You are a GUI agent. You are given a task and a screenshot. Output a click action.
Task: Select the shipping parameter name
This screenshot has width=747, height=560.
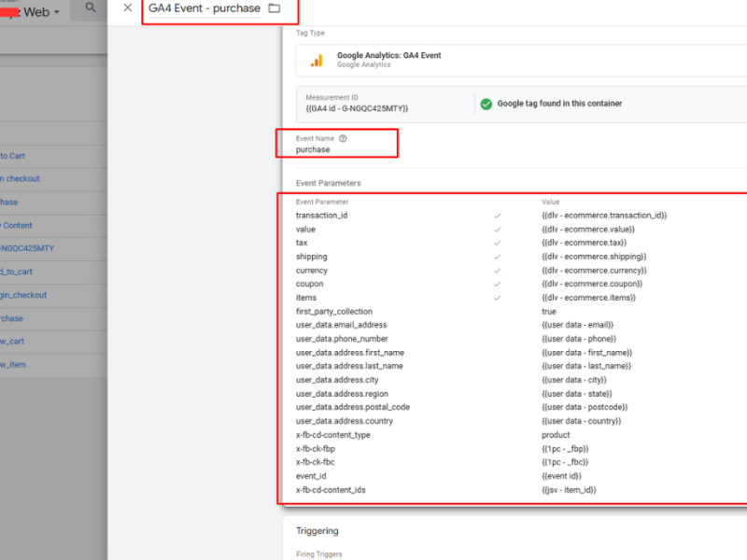(312, 256)
